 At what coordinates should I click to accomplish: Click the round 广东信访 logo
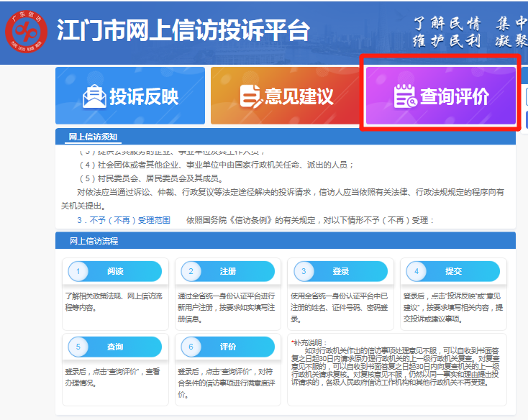[26, 32]
